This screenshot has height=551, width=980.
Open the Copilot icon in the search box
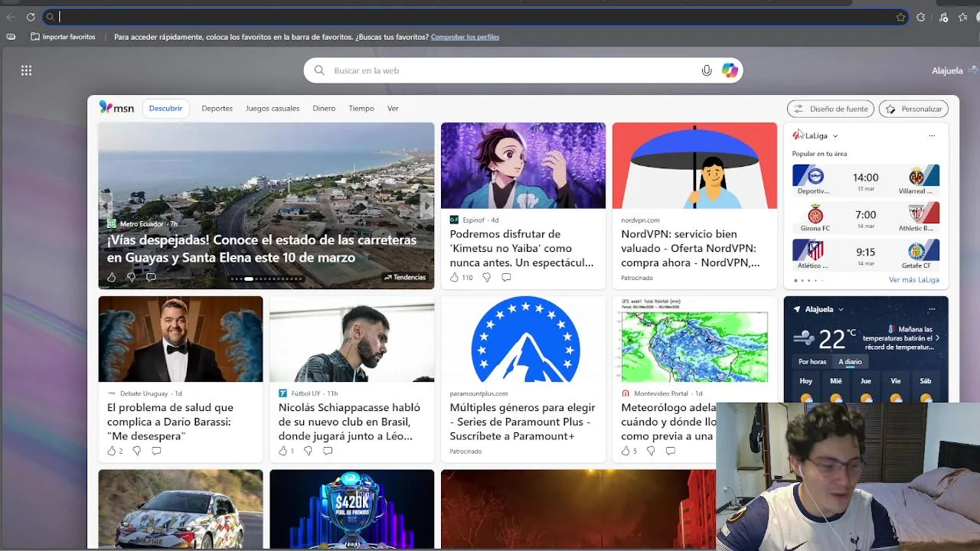pyautogui.click(x=730, y=70)
